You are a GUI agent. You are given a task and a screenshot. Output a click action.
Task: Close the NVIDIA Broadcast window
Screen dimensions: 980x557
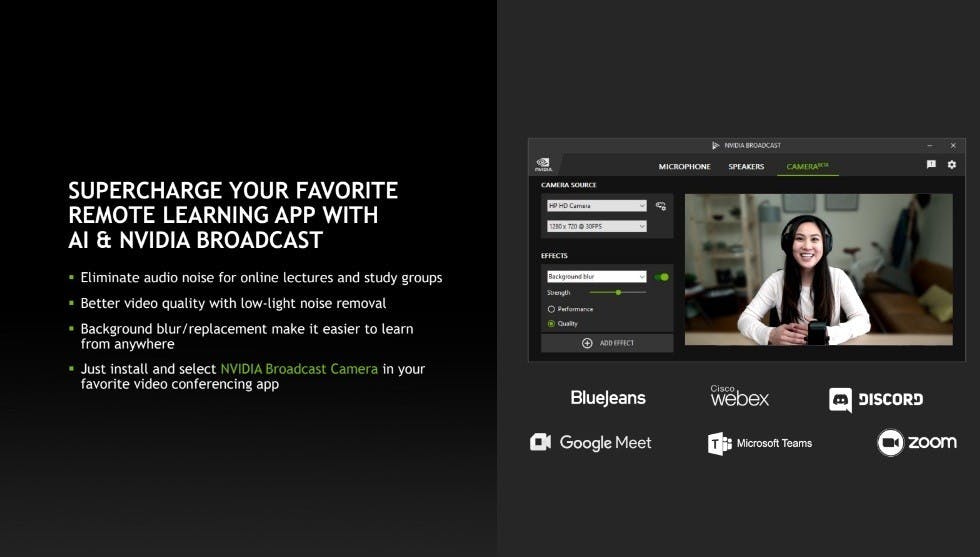tap(953, 146)
